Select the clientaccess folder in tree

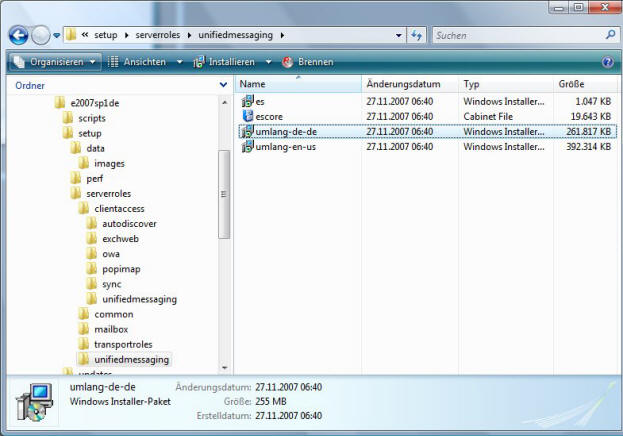coord(119,209)
